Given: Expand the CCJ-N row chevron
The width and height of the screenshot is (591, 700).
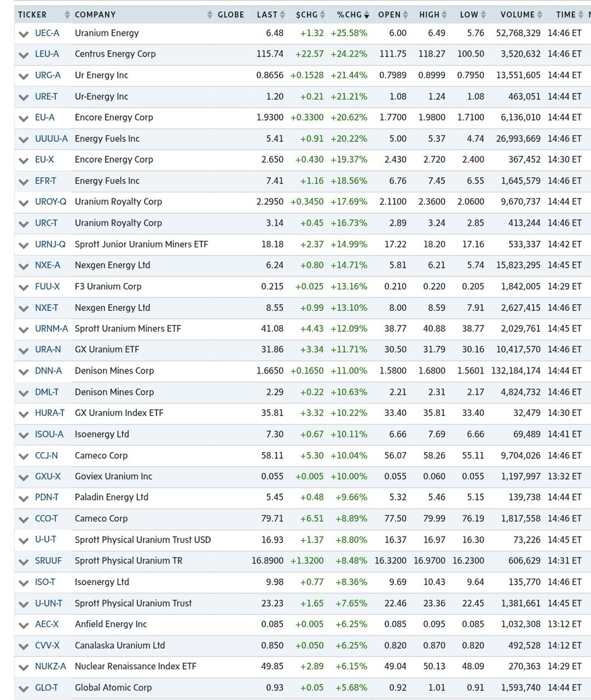Looking at the screenshot, I should (23, 456).
